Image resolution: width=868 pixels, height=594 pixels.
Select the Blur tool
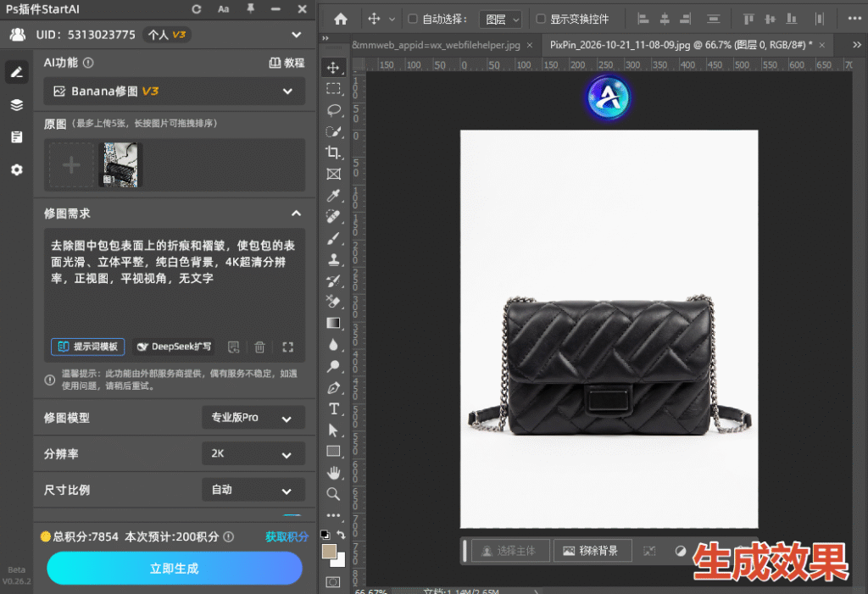point(333,344)
